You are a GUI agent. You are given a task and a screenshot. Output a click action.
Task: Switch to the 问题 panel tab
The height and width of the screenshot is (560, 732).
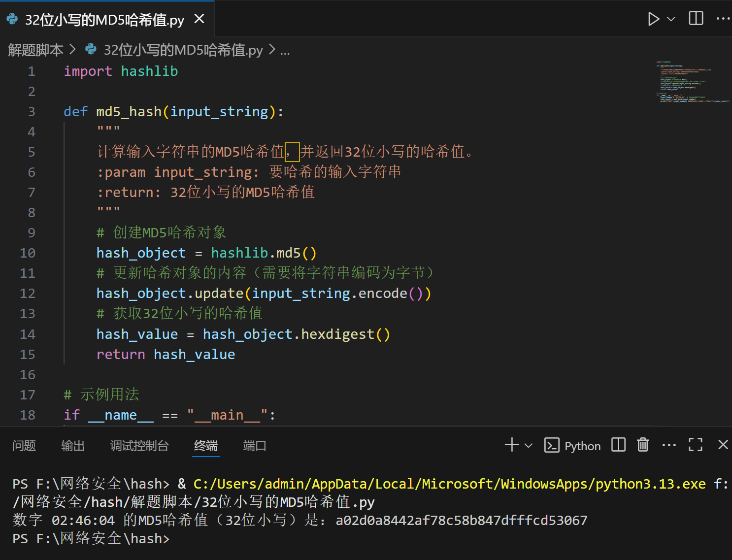coord(24,446)
